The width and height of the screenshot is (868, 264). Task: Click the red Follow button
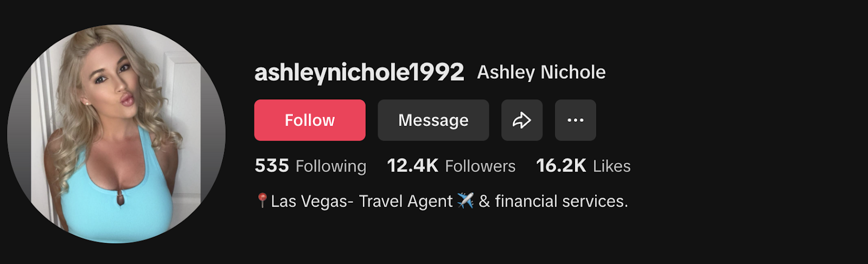310,120
